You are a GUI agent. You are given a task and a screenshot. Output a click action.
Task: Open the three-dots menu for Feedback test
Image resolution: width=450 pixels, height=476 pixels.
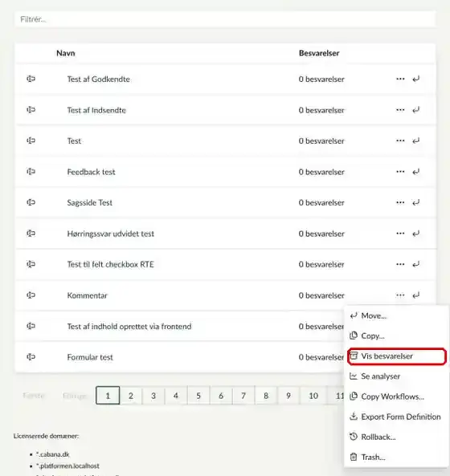400,172
